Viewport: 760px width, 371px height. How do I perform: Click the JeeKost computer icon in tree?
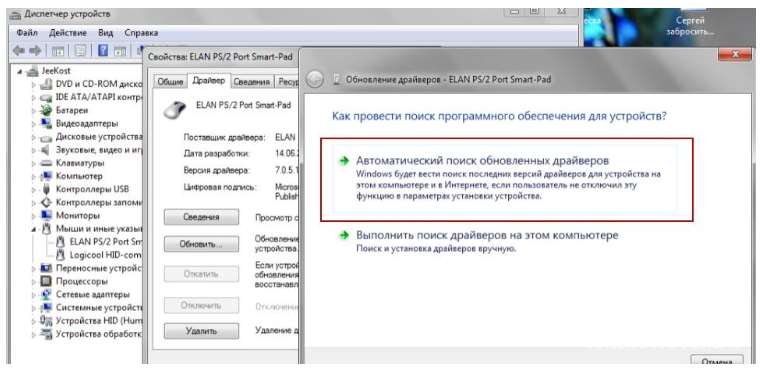[32, 71]
